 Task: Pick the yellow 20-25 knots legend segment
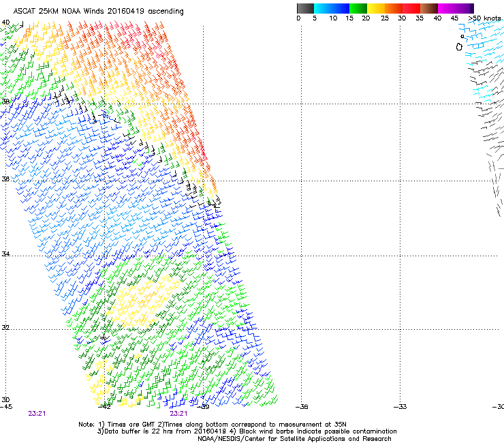376,8
